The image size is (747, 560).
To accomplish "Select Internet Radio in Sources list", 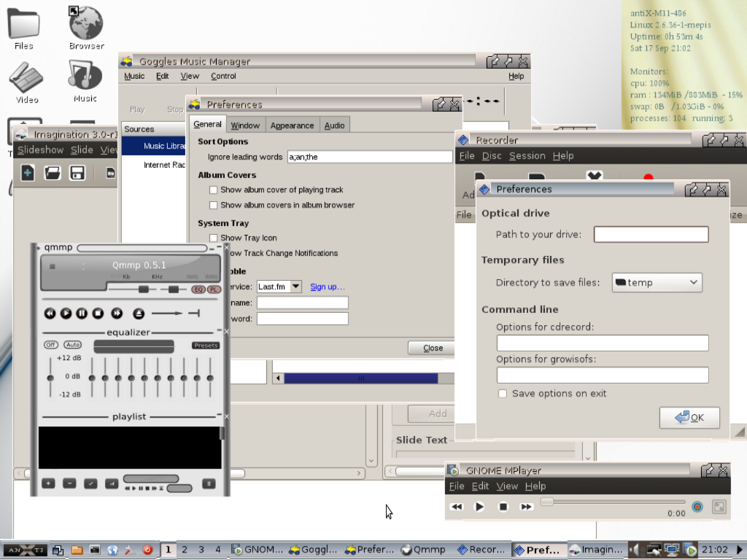I will pos(155,165).
